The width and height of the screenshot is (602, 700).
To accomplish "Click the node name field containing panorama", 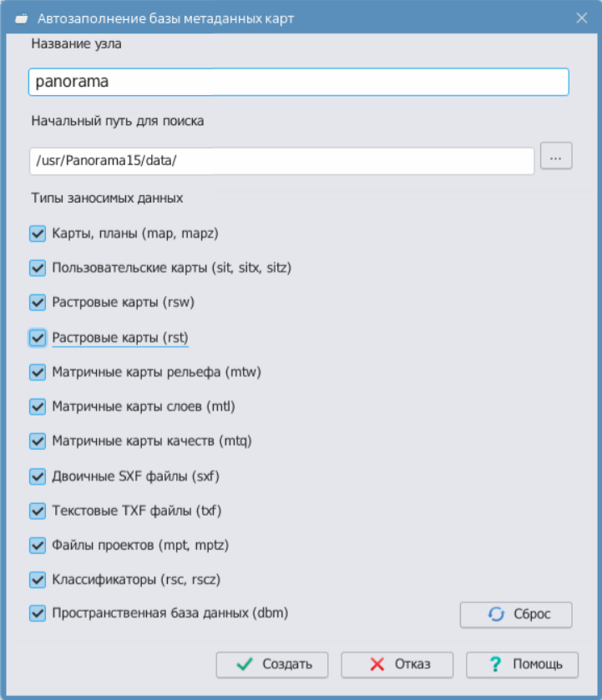I will tap(298, 82).
